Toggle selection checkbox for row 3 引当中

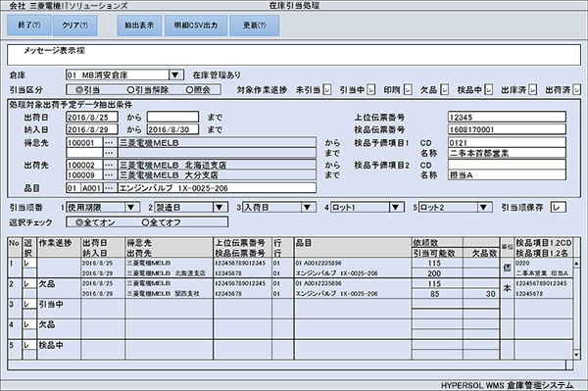click(x=29, y=304)
